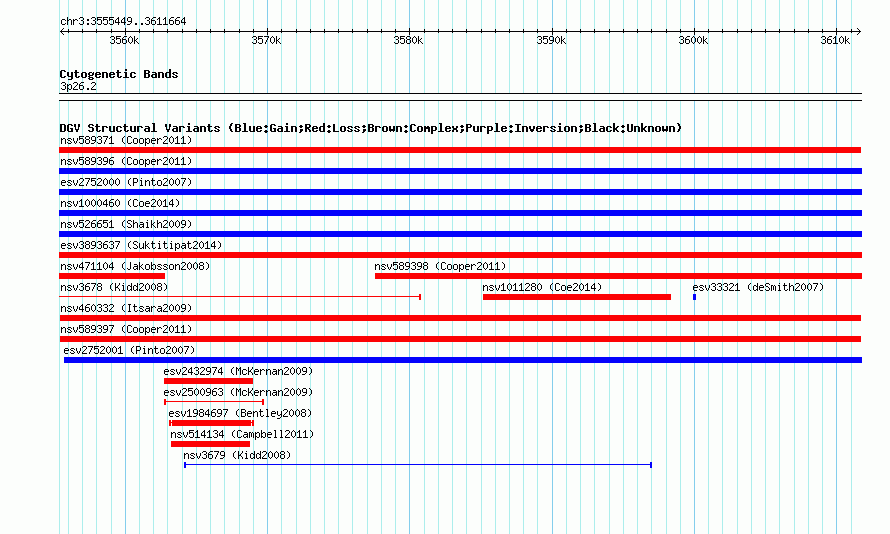Open esv1984697 (Bentley2008) label

[x=240, y=413]
